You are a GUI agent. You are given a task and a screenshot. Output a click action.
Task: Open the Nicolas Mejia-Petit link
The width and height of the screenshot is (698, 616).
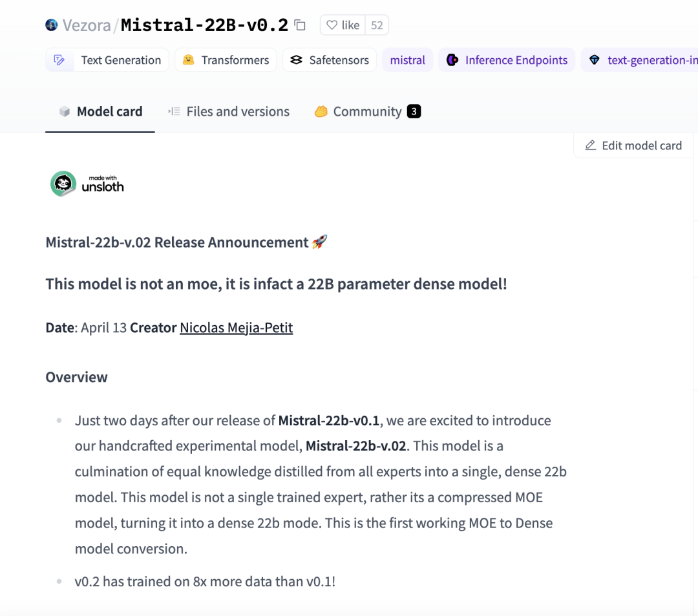point(236,328)
